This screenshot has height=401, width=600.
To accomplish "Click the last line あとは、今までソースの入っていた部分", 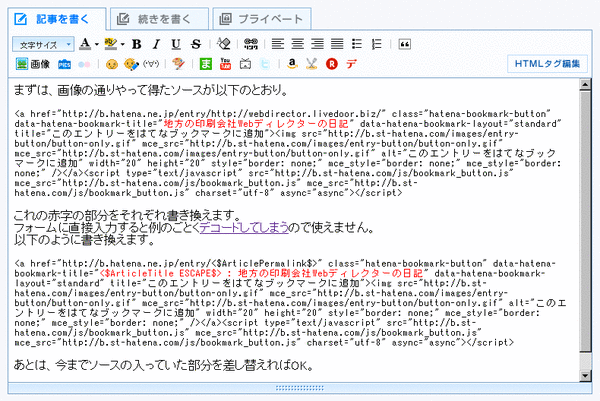I will [164, 365].
